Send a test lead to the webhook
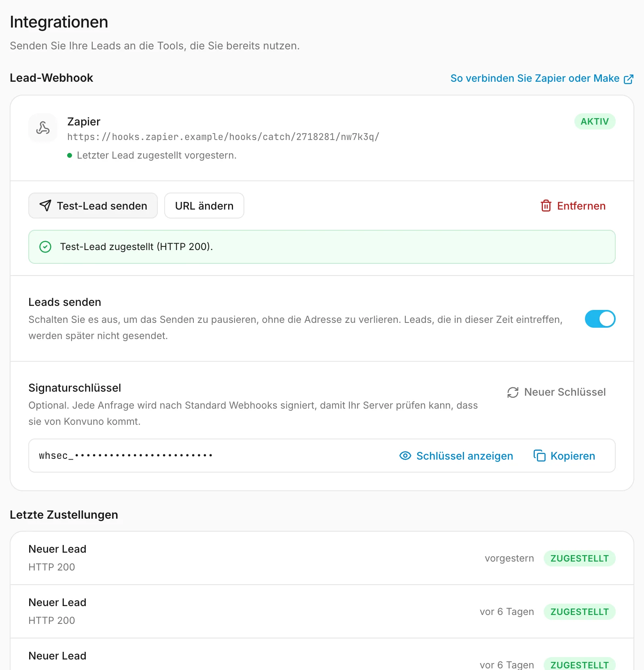Viewport: 644px width, 670px height. coord(93,206)
